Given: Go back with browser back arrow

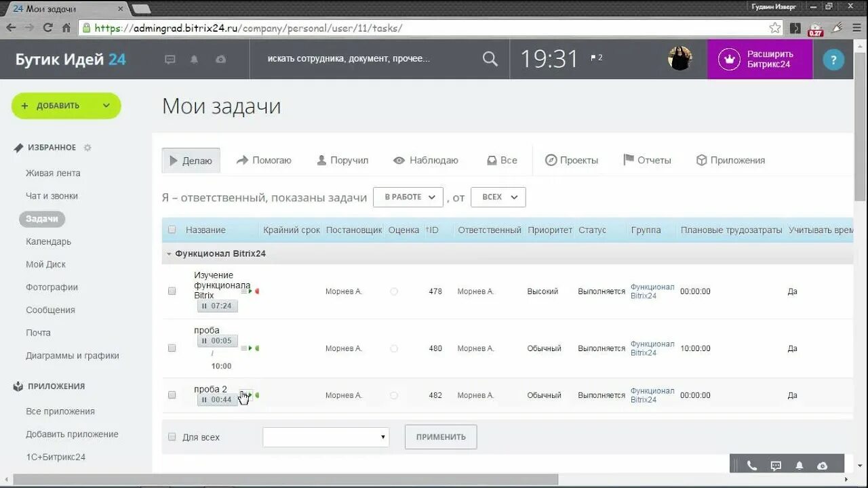Looking at the screenshot, I should (11, 28).
